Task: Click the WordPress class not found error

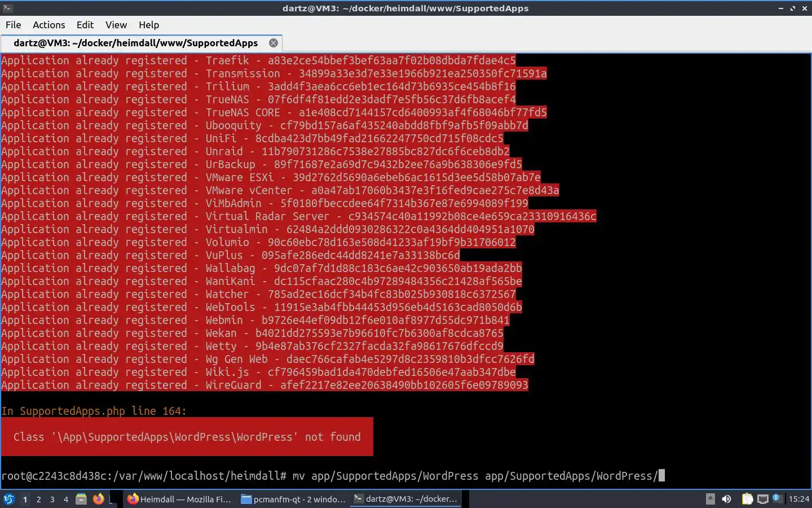Action: point(187,437)
